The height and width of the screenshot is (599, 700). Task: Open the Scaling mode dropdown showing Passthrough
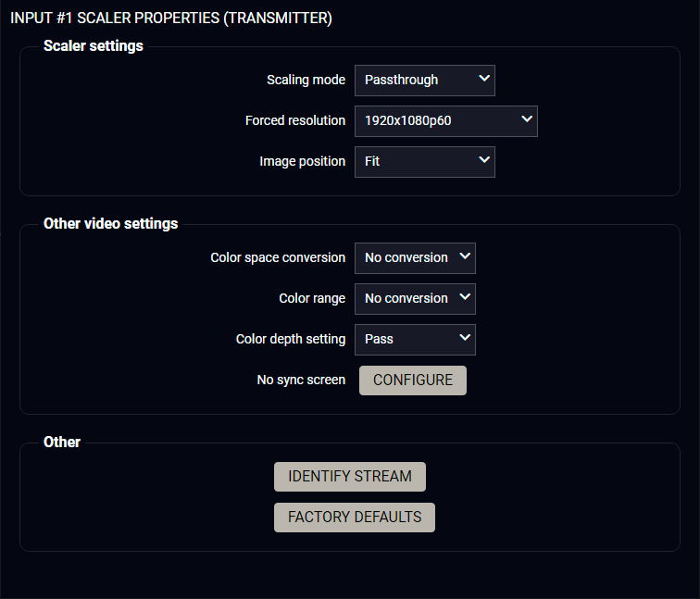click(x=424, y=80)
